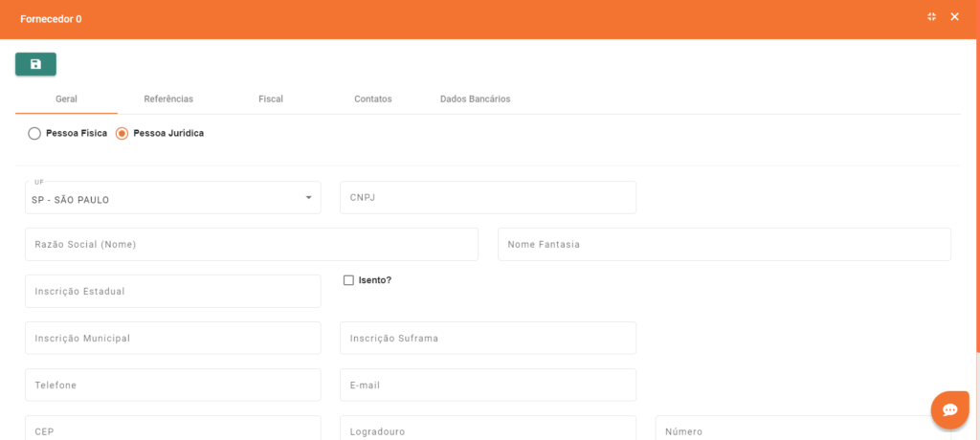Close the Fornecedor 0 dialog
Viewport: 980px width, 440px height.
954,17
